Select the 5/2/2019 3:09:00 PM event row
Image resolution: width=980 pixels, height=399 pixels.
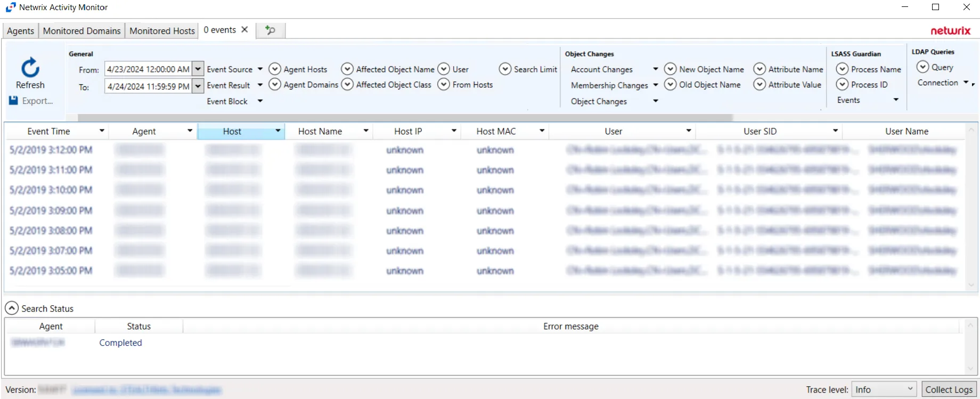click(x=485, y=210)
